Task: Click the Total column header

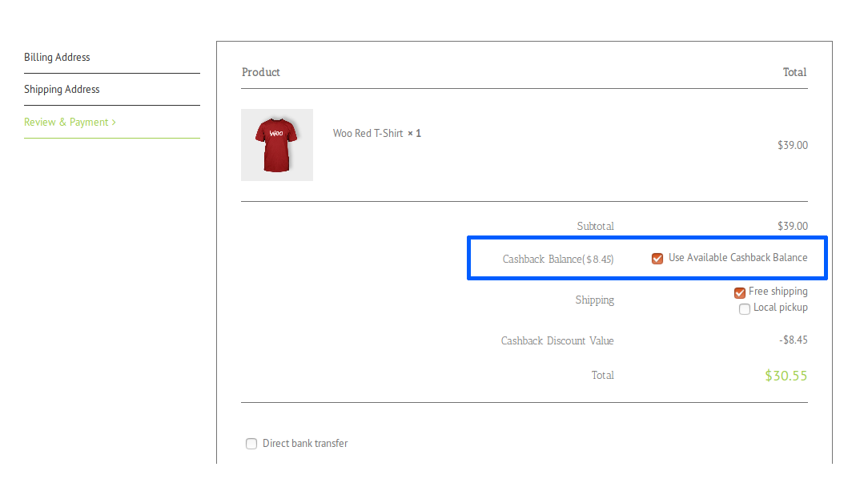Action: pyautogui.click(x=794, y=72)
